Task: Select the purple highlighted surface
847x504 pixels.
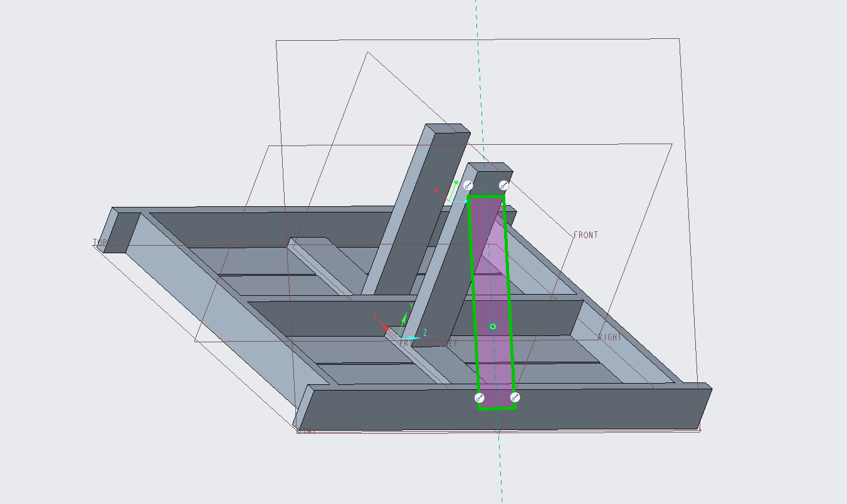Action: [492, 303]
